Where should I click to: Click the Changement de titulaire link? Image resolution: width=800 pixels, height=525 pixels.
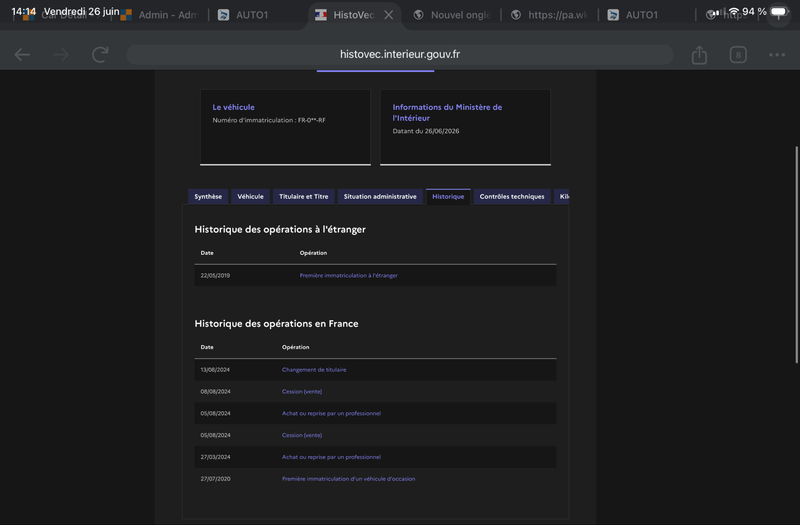click(314, 370)
